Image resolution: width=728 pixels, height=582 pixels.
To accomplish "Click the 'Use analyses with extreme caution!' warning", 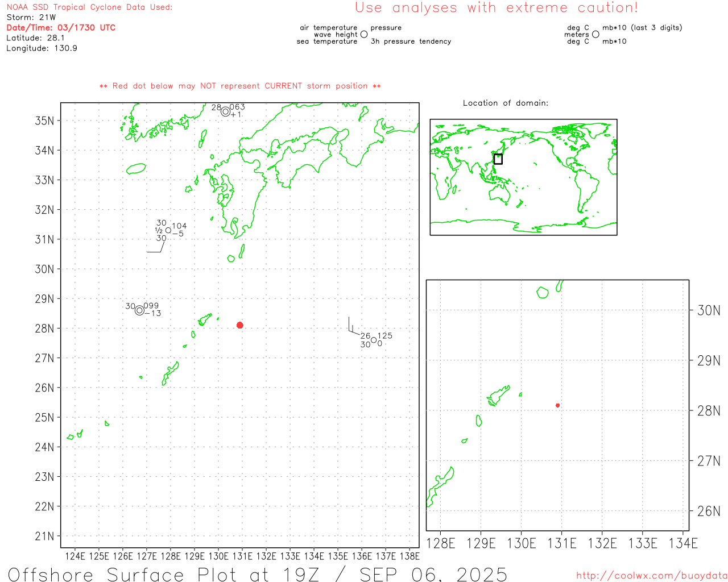I will click(x=497, y=8).
